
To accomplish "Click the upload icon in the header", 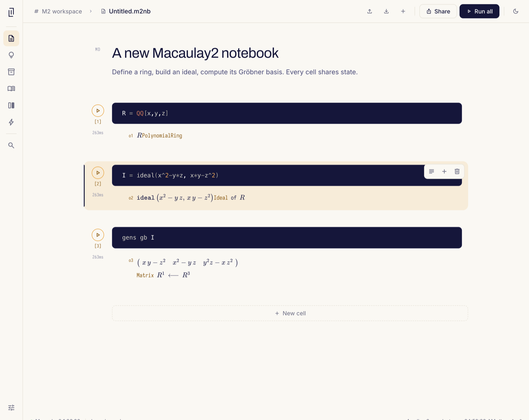I will tap(370, 11).
